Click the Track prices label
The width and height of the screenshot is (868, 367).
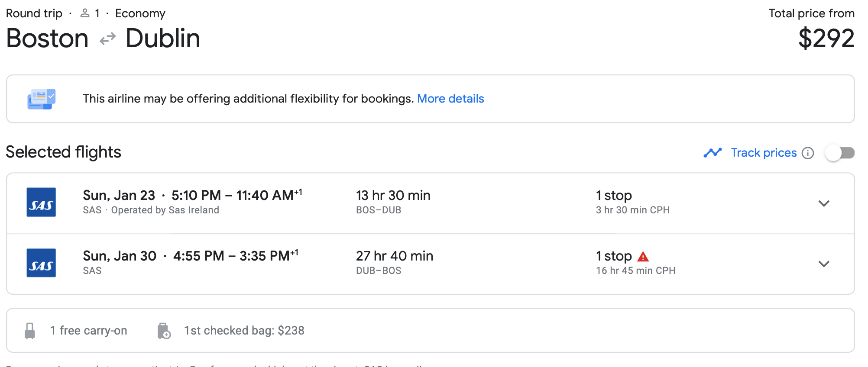(764, 153)
